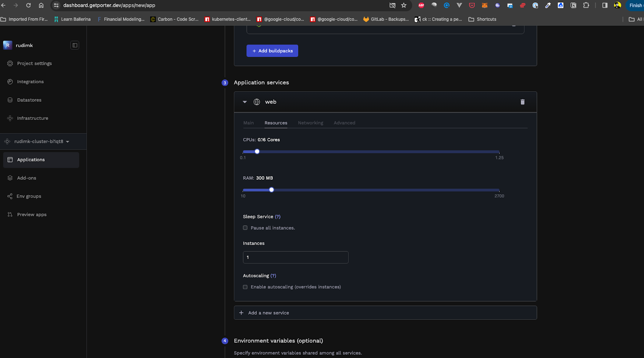
Task: Open Add-ons layers icon
Action: (x=10, y=178)
